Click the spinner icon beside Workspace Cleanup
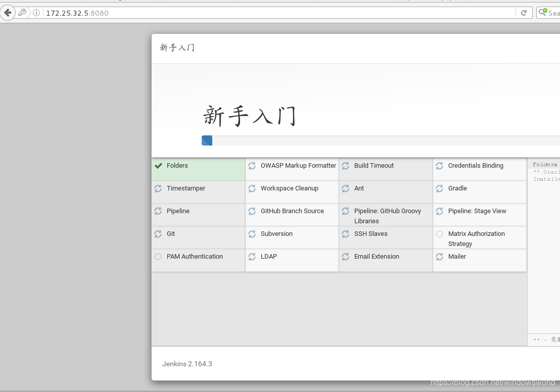Image resolution: width=560 pixels, height=392 pixels. coord(252,188)
